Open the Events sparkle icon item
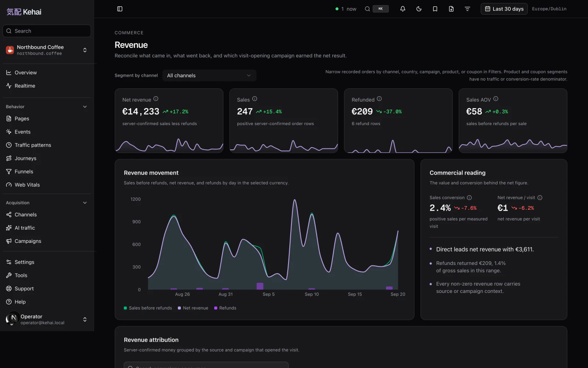The height and width of the screenshot is (368, 588). [x=9, y=132]
